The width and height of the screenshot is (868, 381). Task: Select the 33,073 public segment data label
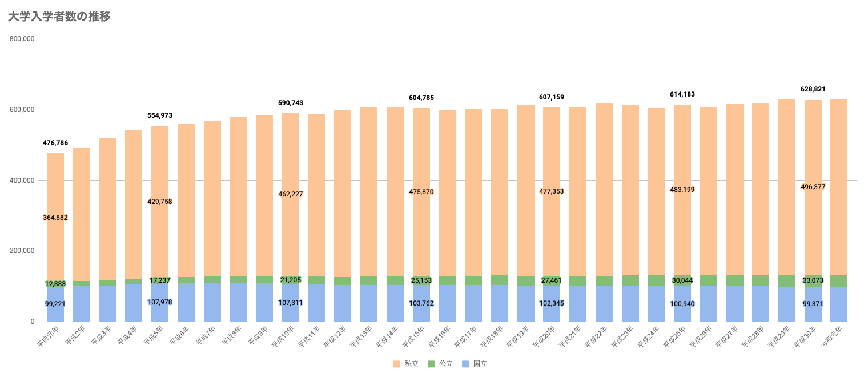(813, 280)
